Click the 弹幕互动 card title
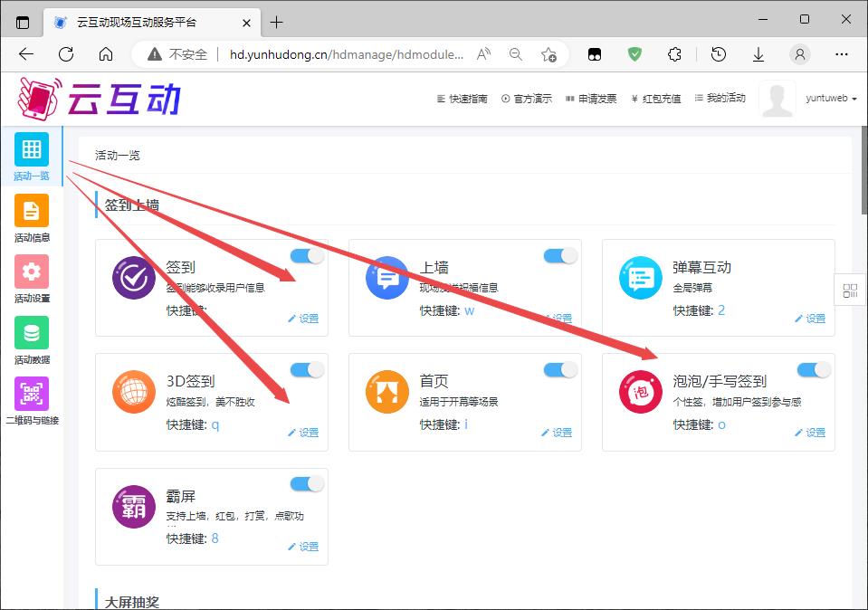This screenshot has height=610, width=868. 702,267
